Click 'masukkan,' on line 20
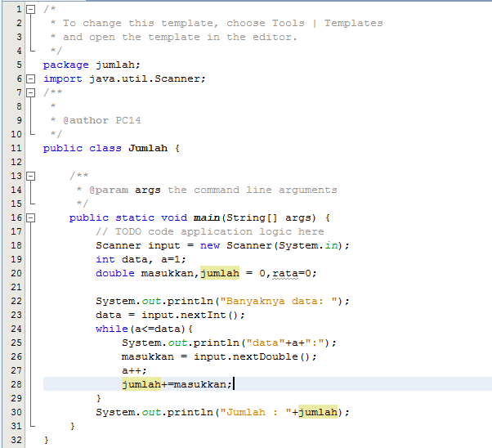Viewport: 492px width, 448px height. [170, 273]
